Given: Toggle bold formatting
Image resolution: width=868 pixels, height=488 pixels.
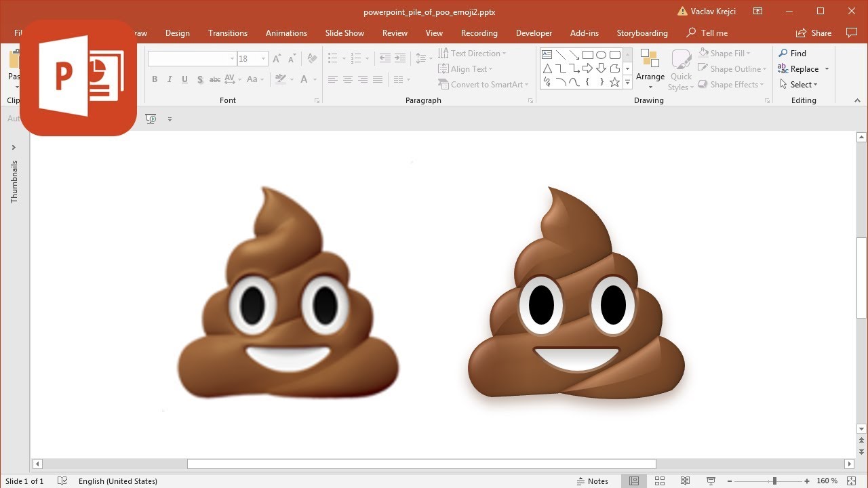Looking at the screenshot, I should click(155, 79).
